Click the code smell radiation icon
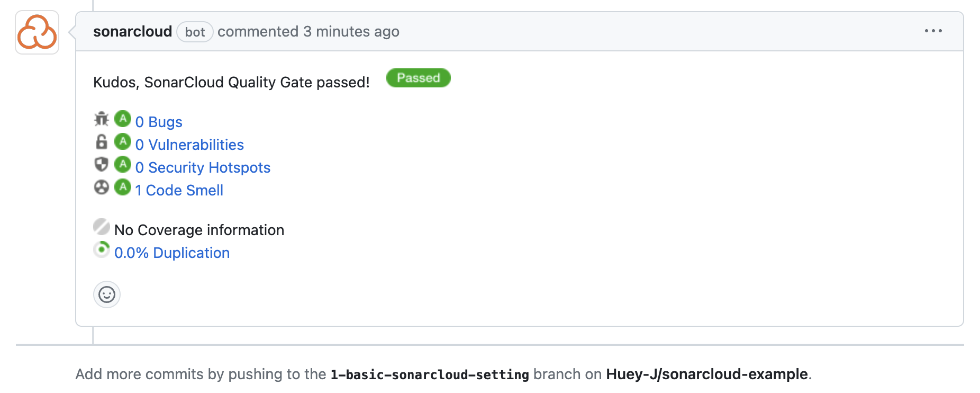The height and width of the screenshot is (393, 980). (x=102, y=187)
